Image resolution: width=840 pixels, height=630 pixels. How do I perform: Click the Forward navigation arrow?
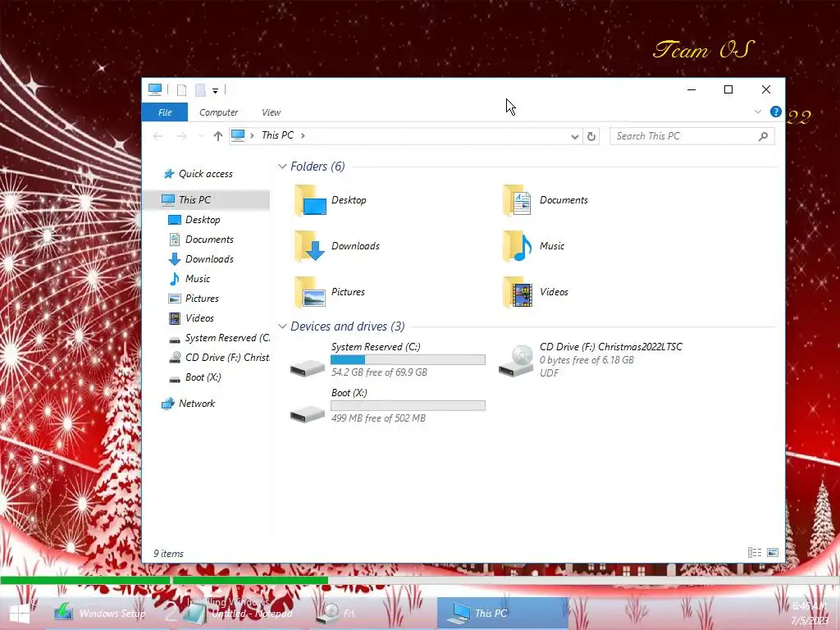pos(181,136)
